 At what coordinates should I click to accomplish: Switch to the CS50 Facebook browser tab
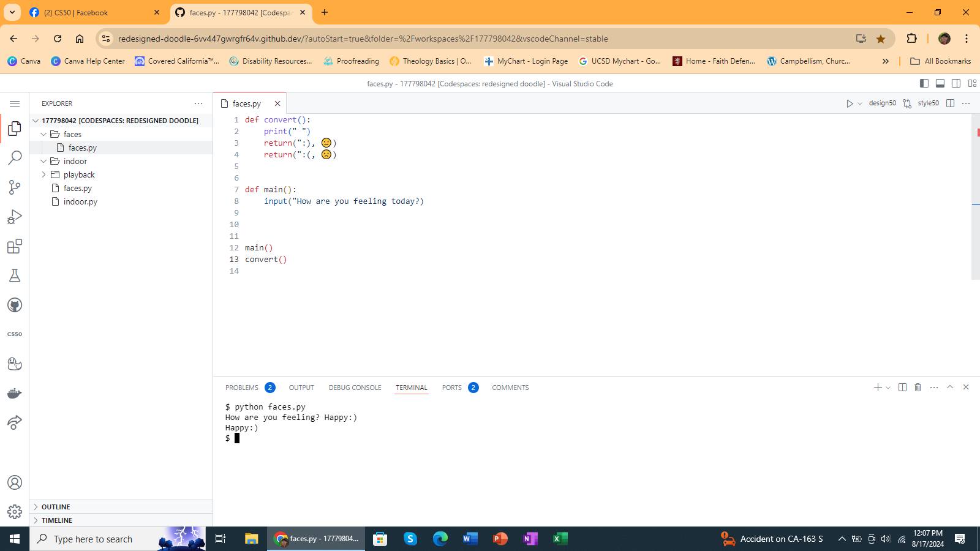tap(95, 12)
